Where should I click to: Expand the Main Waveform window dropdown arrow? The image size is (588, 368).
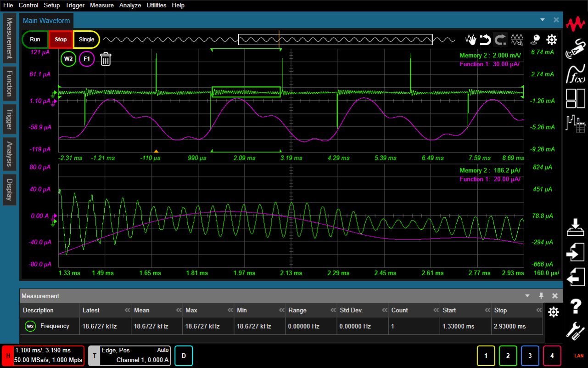pos(543,20)
